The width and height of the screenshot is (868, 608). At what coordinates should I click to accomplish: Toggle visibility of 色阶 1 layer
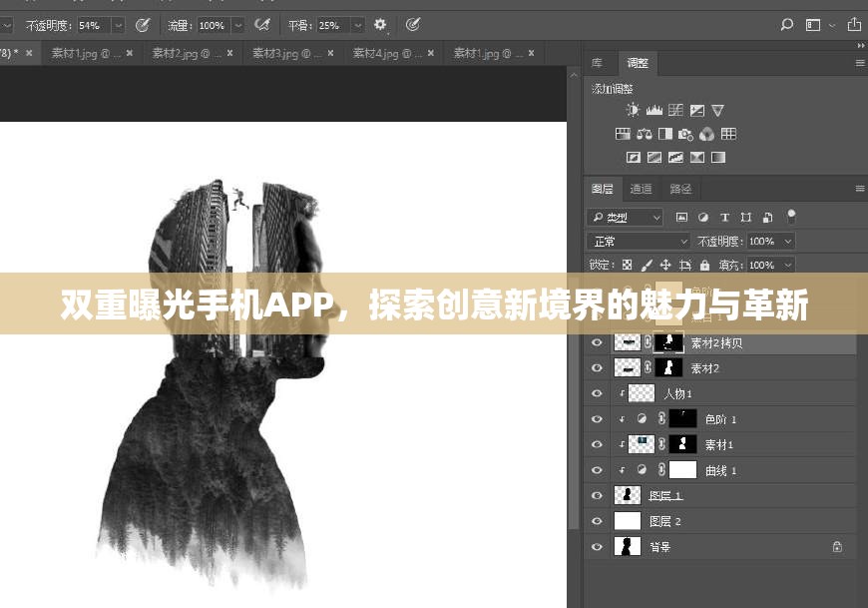(597, 418)
